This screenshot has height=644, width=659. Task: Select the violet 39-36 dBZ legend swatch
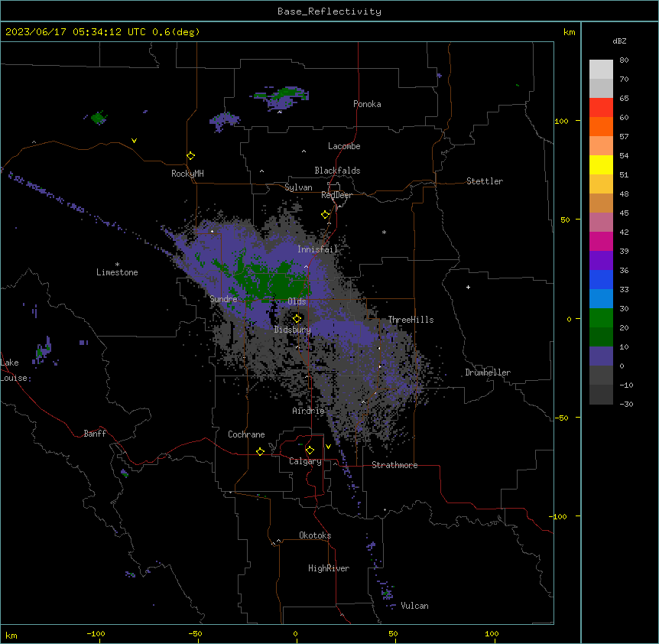tap(601, 261)
